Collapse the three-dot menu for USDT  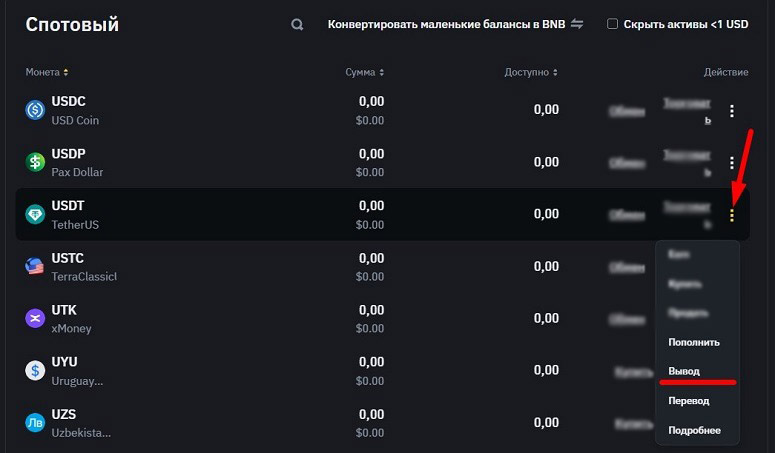(x=732, y=214)
